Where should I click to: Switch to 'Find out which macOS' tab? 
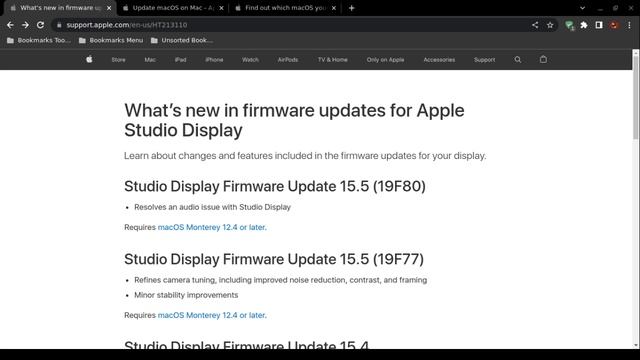pos(286,8)
